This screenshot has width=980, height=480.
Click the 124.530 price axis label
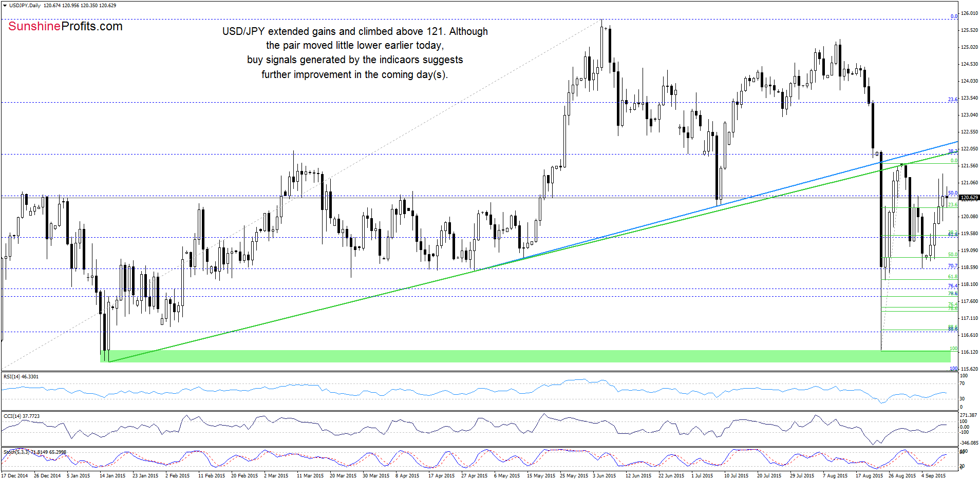(969, 64)
